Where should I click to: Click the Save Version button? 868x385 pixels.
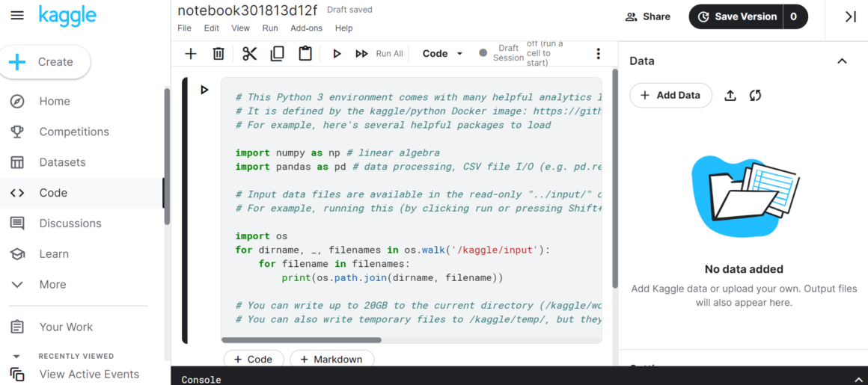click(x=736, y=16)
